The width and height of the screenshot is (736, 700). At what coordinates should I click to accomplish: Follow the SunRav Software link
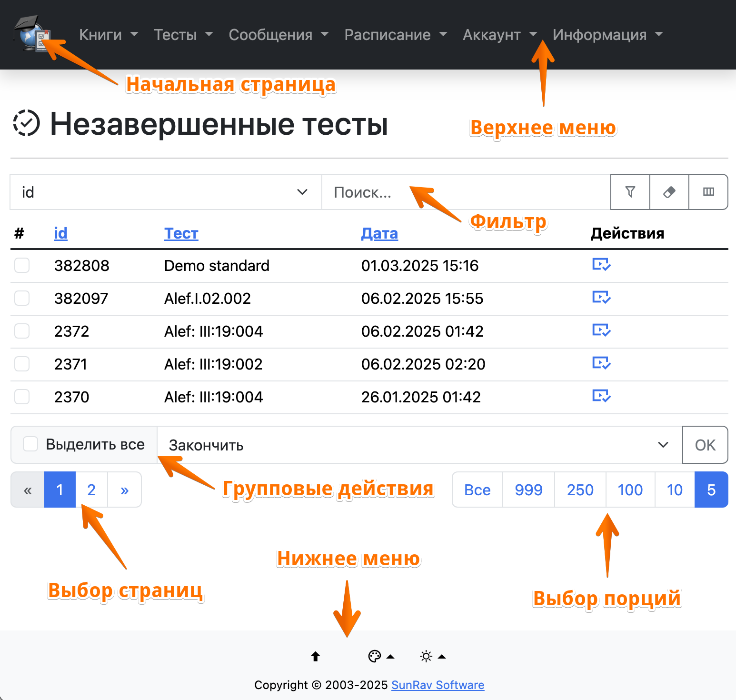[438, 685]
